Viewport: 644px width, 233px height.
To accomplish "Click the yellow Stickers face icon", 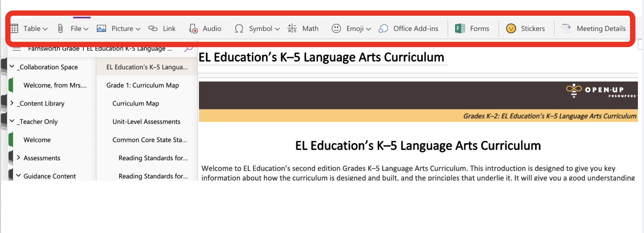I will [x=510, y=28].
